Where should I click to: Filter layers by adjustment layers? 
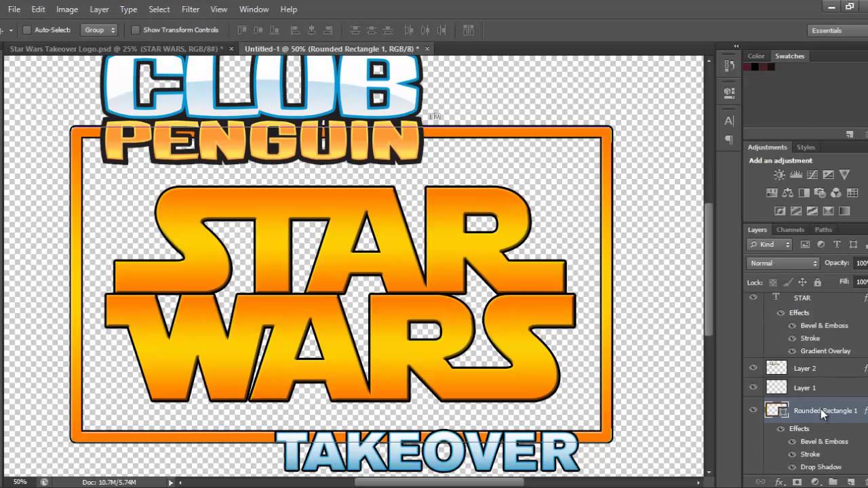(821, 245)
